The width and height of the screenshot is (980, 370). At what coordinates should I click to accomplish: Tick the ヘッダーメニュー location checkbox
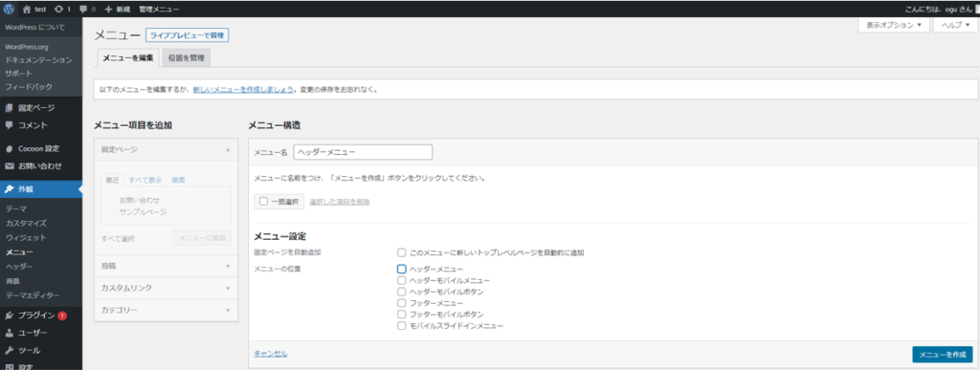tap(402, 269)
